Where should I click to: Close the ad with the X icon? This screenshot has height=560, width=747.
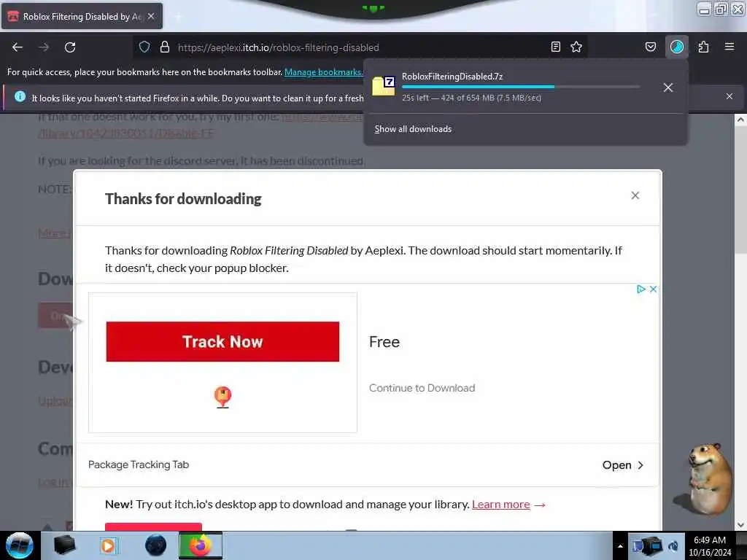(653, 289)
